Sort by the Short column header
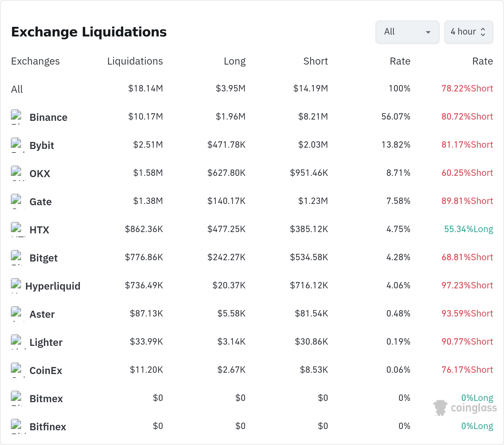The image size is (504, 445). (x=316, y=61)
